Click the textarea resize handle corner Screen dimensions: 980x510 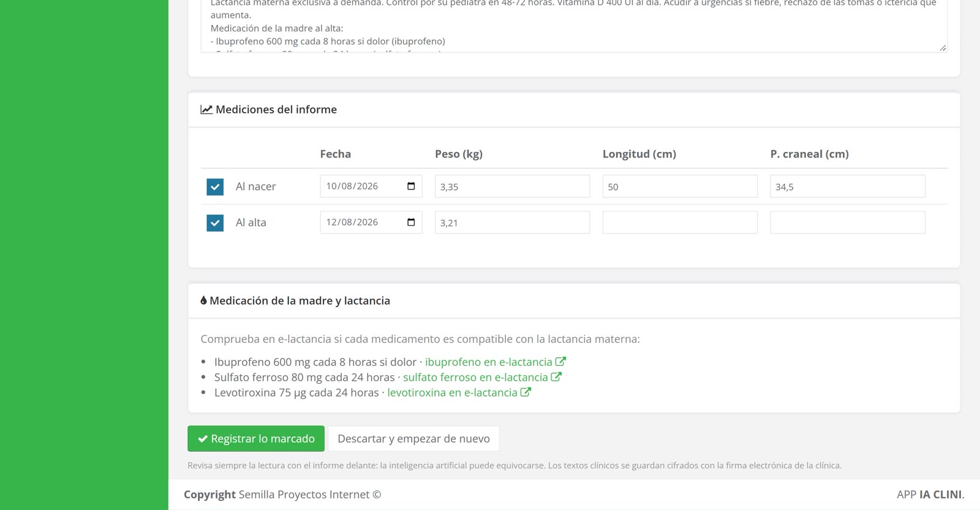pos(943,48)
